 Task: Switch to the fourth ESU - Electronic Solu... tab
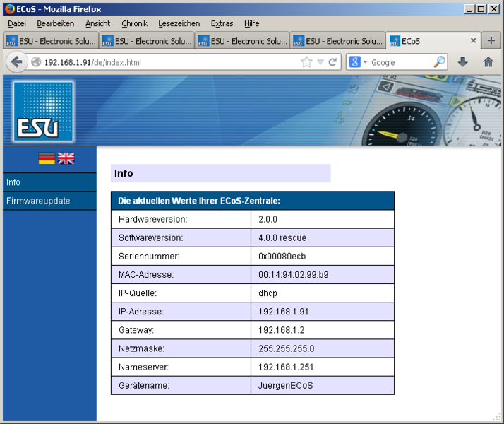pyautogui.click(x=337, y=41)
